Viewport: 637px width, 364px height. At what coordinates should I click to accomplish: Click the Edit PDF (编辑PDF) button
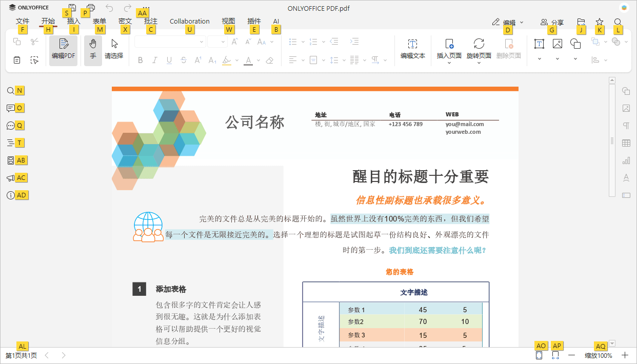tap(63, 50)
